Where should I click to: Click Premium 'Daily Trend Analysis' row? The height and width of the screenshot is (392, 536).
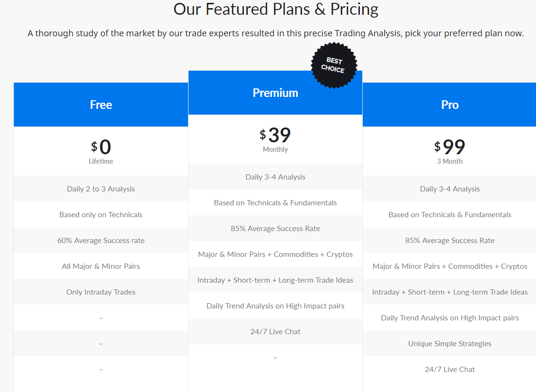click(275, 306)
